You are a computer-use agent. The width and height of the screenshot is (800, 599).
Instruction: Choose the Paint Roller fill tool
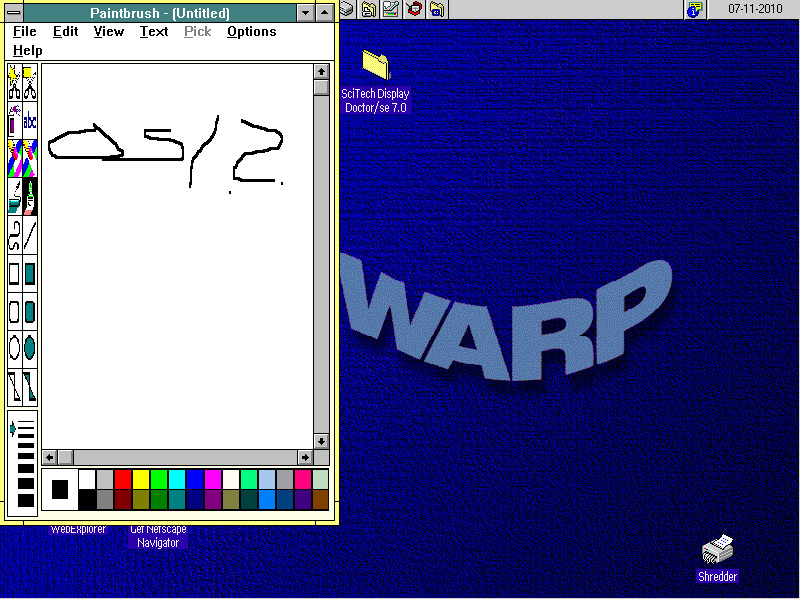tap(14, 197)
